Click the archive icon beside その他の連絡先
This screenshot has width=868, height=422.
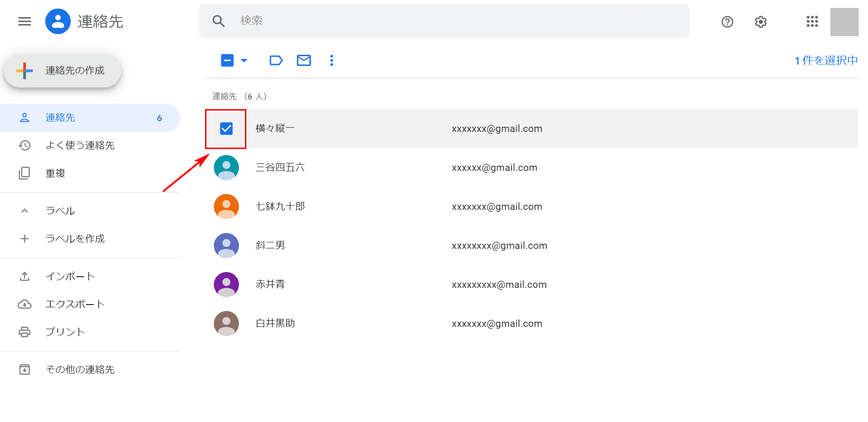click(25, 370)
